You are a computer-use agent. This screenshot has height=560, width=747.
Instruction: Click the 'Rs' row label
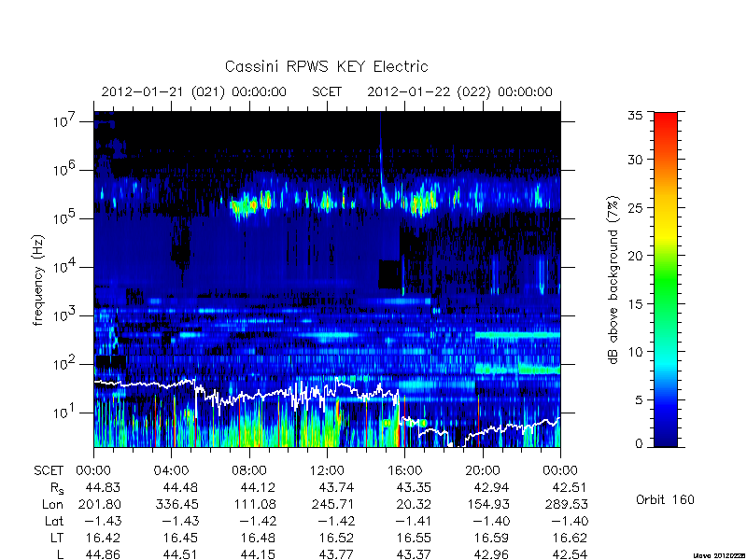click(x=57, y=488)
